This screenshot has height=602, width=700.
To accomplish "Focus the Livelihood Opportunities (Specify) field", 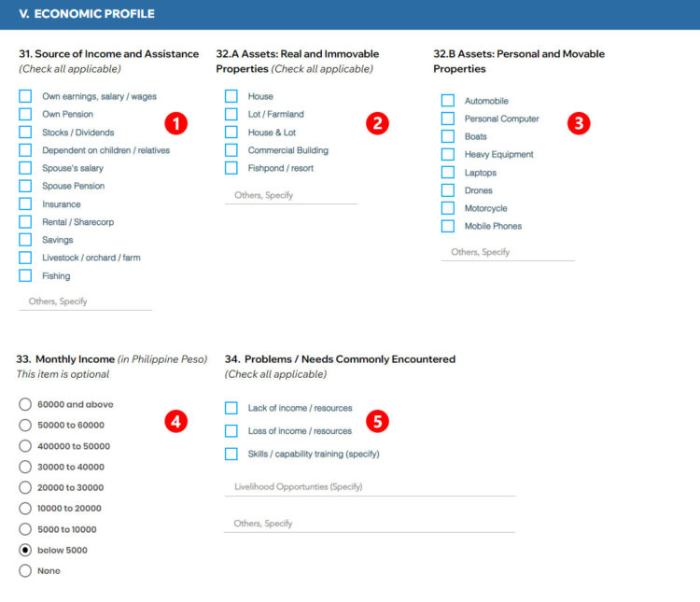I will point(369,487).
